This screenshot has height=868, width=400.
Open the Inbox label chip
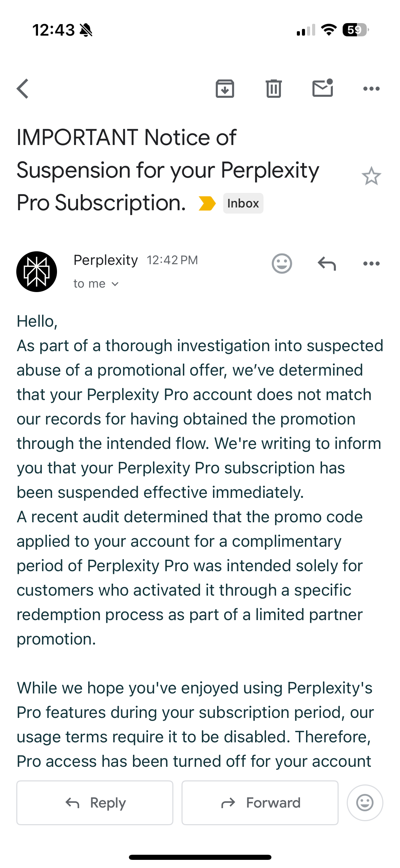point(243,203)
